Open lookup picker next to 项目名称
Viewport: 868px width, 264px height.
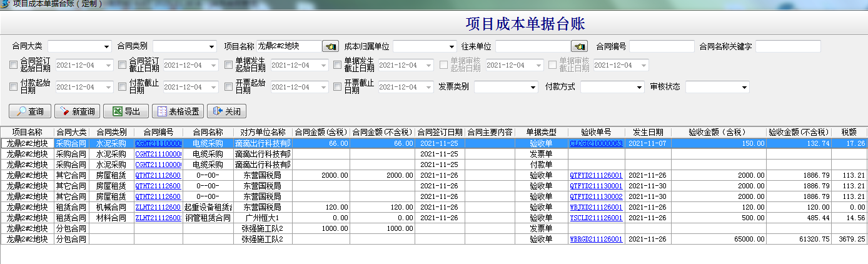(x=330, y=46)
